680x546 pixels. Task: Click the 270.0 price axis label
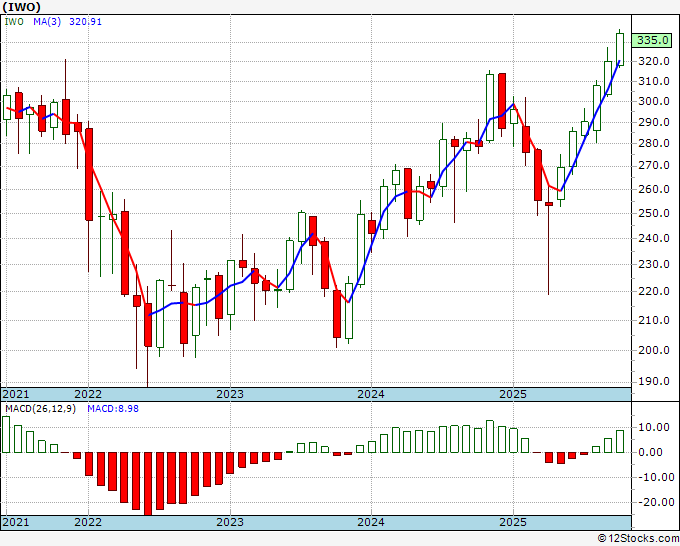coord(654,166)
